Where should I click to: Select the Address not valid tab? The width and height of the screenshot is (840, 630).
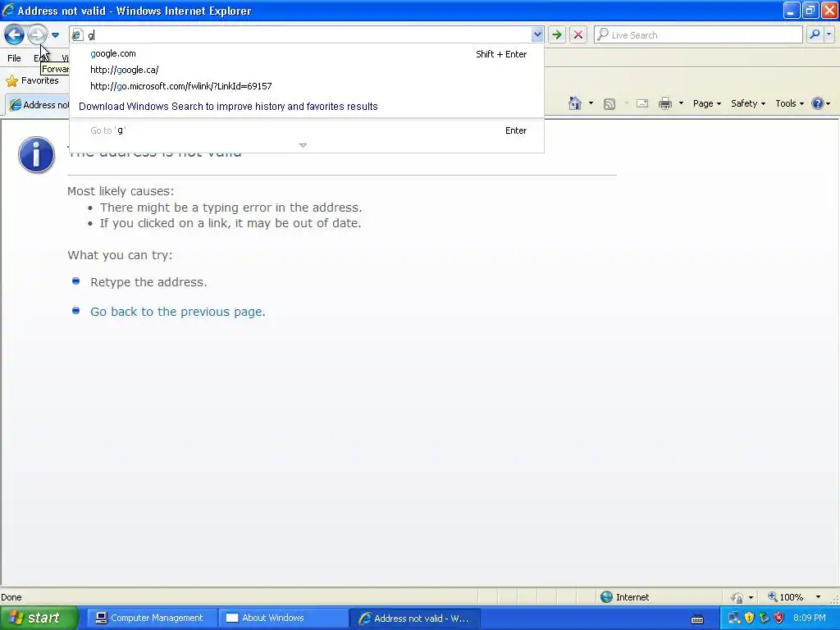tap(39, 105)
